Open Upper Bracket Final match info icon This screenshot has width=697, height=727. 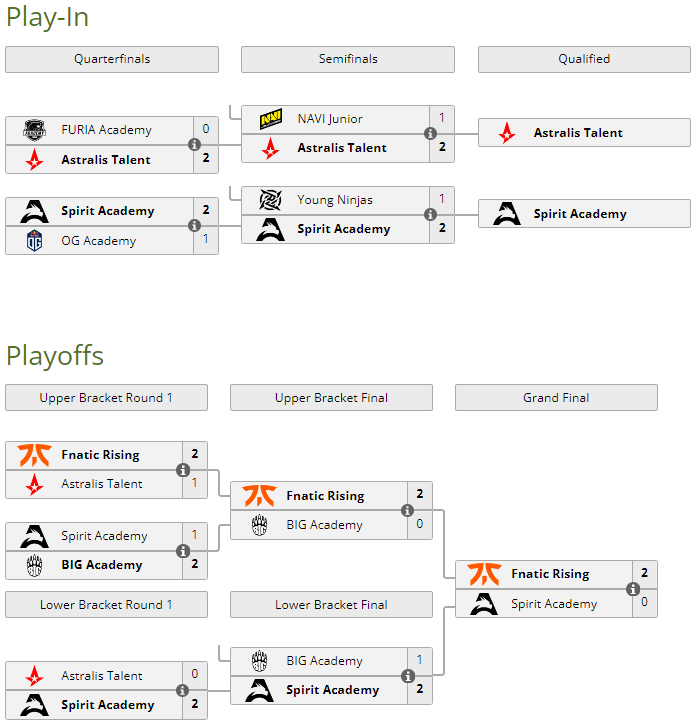[409, 511]
